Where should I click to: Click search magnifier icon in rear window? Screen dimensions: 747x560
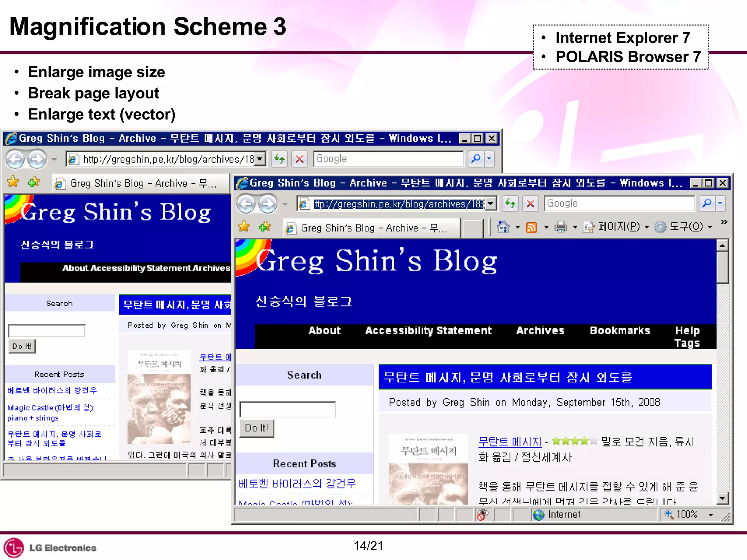click(x=476, y=159)
